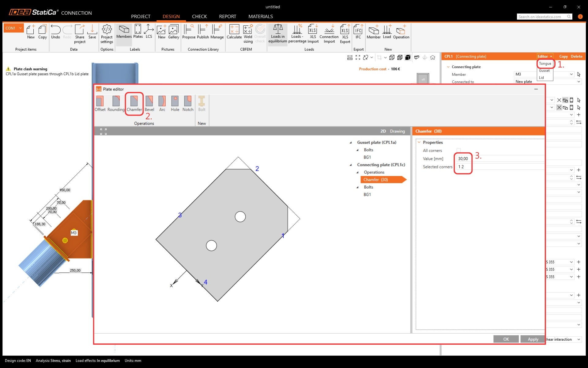Confirm with the OK button

506,339
